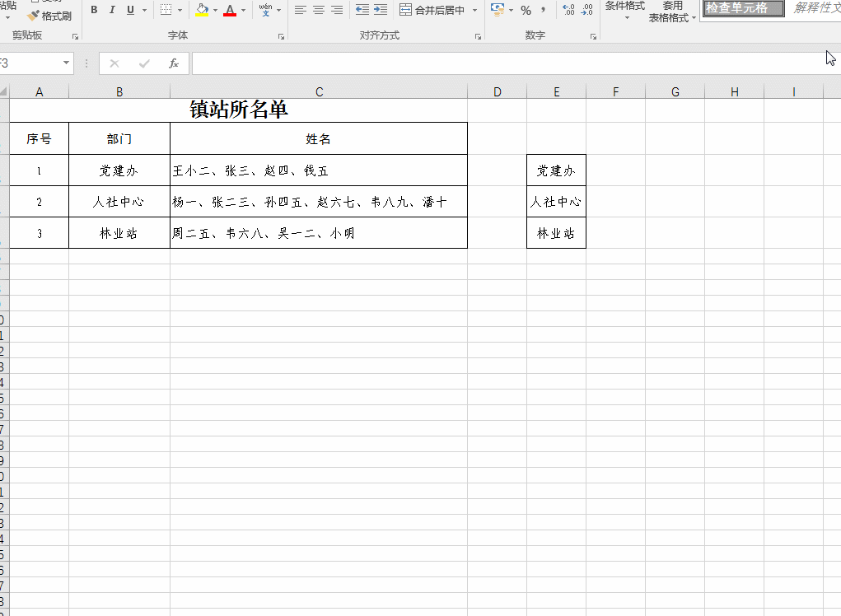The height and width of the screenshot is (616, 841).
Task: Open clipboard (剪贴板) dialog launcher
Action: tap(75, 36)
